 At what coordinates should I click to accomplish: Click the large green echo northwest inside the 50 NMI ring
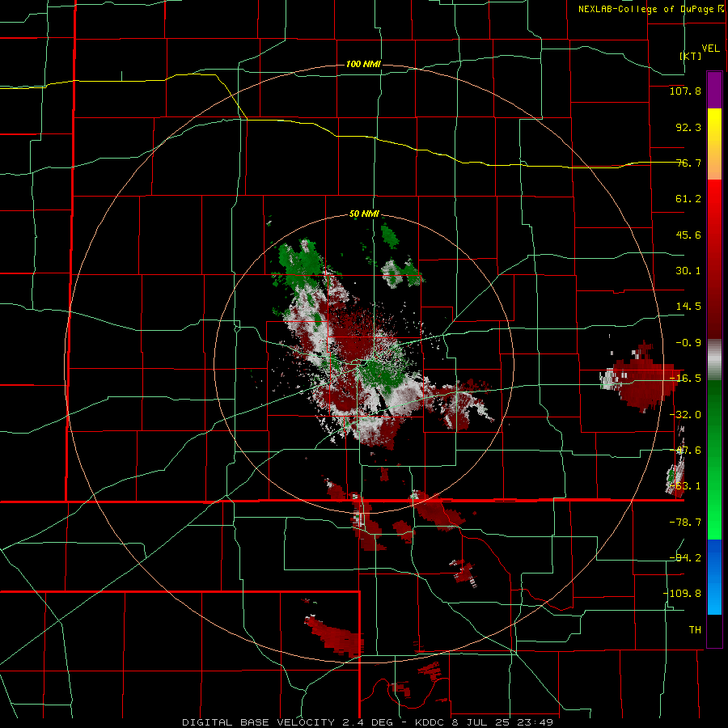point(300,265)
